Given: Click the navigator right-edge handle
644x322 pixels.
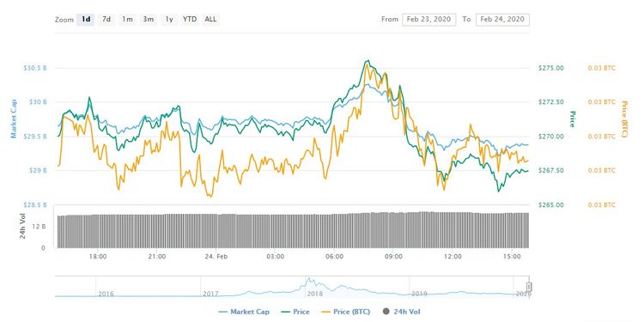Looking at the screenshot, I should tap(530, 287).
